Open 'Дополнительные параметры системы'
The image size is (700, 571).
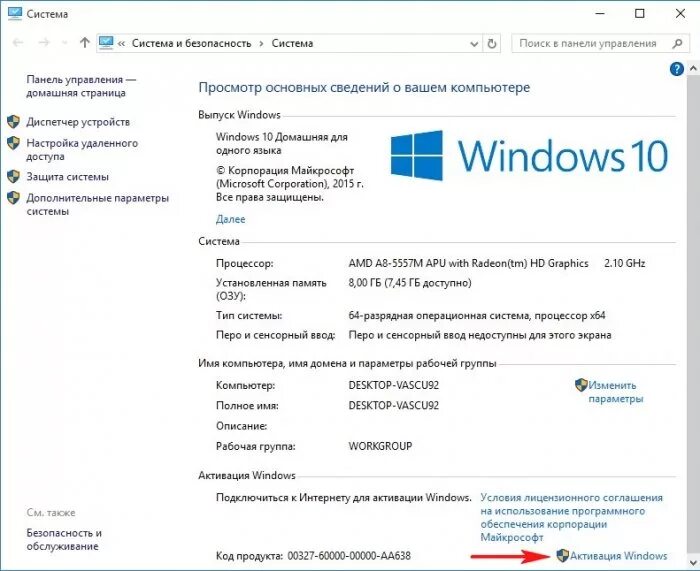pos(98,204)
